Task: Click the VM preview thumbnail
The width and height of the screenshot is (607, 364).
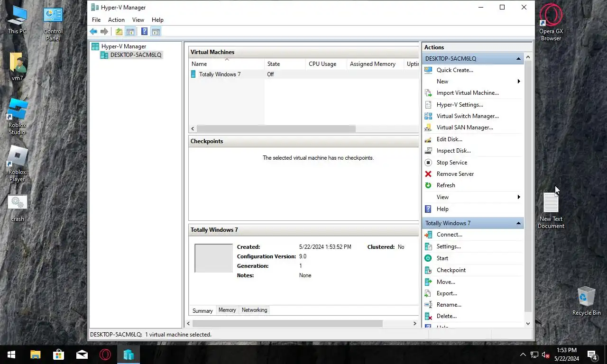Action: (x=214, y=258)
